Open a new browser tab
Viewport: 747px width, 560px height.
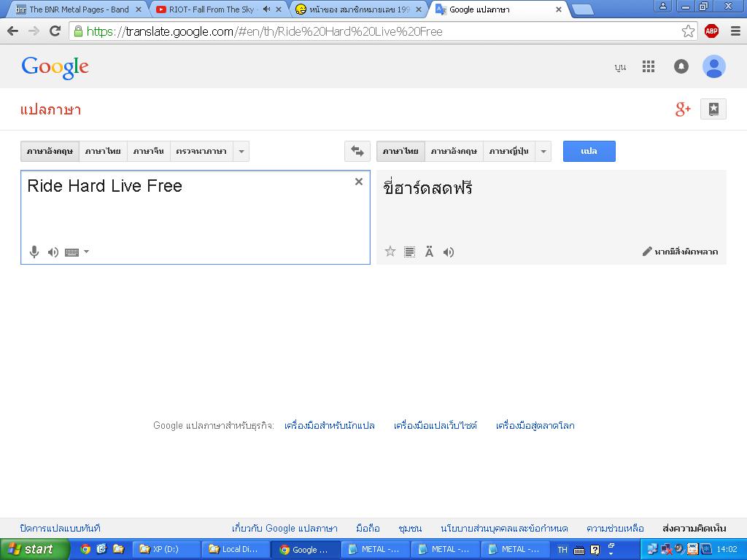click(582, 9)
